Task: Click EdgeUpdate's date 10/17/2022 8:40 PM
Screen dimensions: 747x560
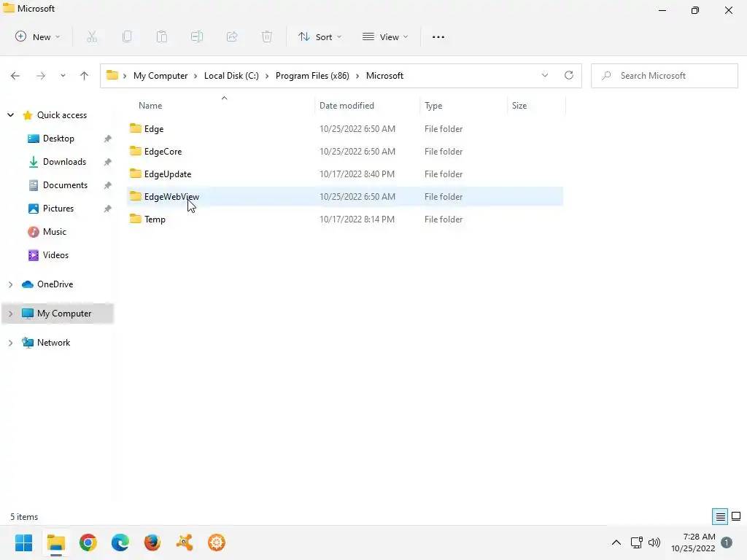Action: coord(357,174)
